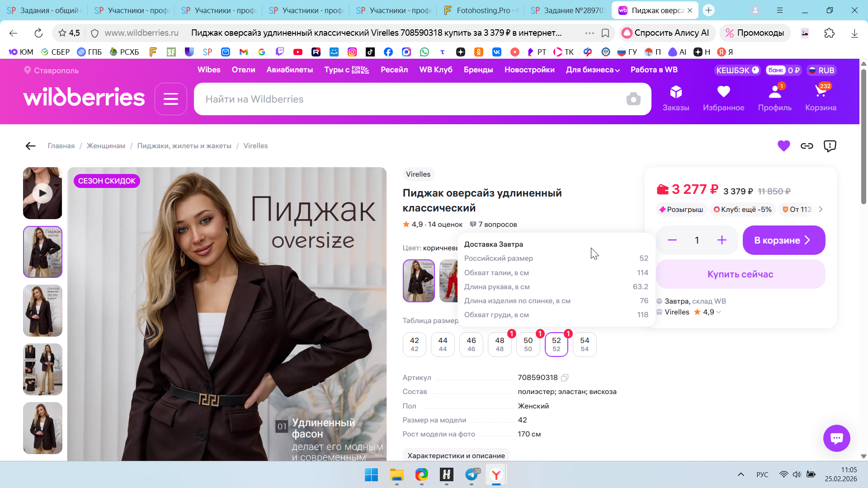
Task: Expand price offers chevron arrow
Action: click(x=821, y=210)
